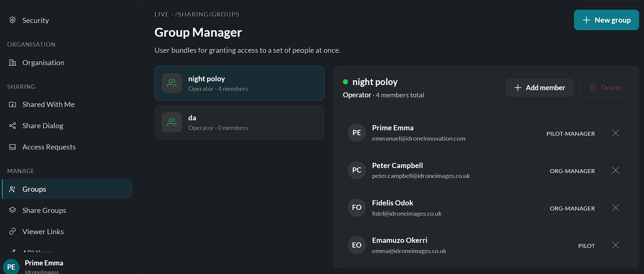
Task: Remove Prime Emma from the group
Action: (x=616, y=133)
